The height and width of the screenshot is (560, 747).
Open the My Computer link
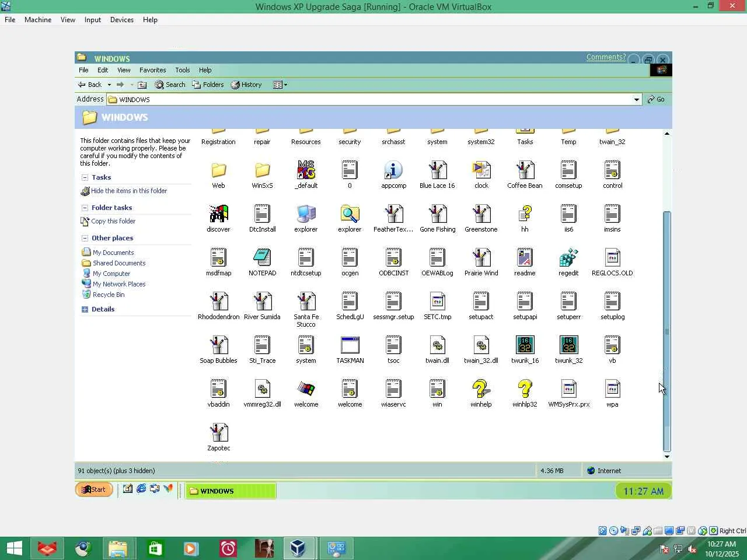[111, 274]
